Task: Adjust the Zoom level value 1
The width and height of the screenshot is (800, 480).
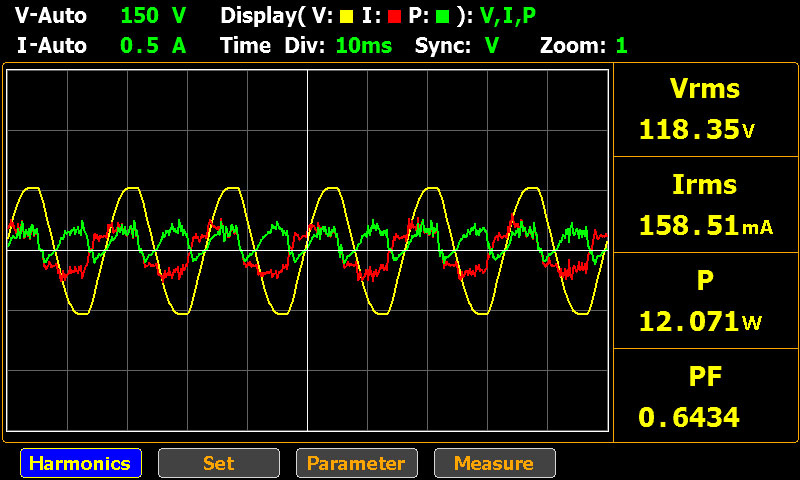Action: pos(621,46)
